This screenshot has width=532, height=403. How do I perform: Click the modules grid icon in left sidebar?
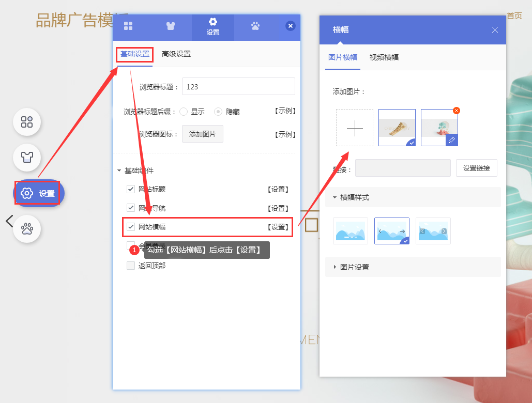point(27,122)
